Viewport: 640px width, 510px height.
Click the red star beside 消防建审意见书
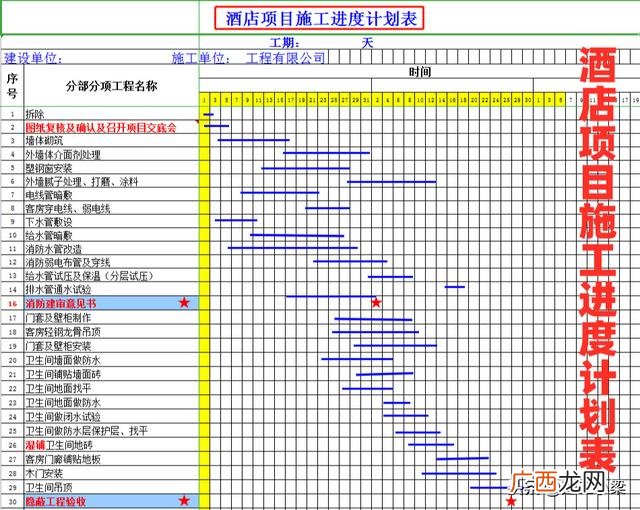tap(184, 302)
